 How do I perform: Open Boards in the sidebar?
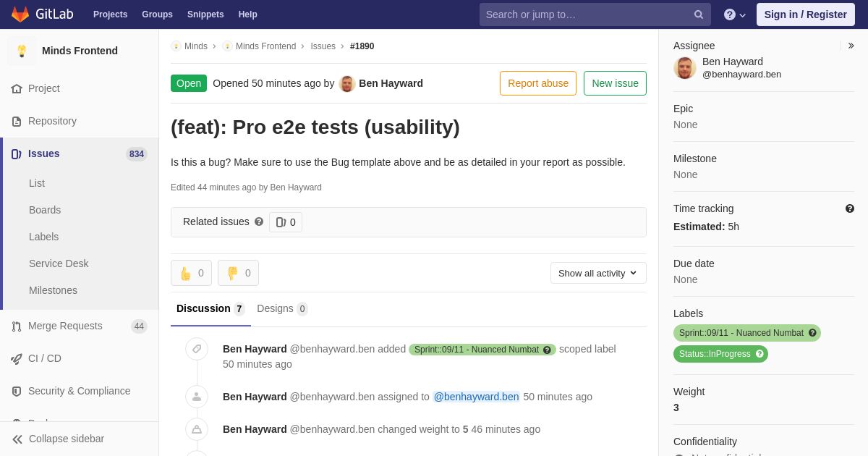click(x=45, y=210)
